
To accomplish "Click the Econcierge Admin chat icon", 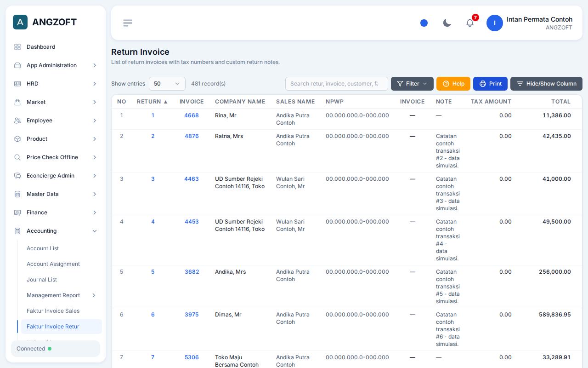I will click(17, 176).
